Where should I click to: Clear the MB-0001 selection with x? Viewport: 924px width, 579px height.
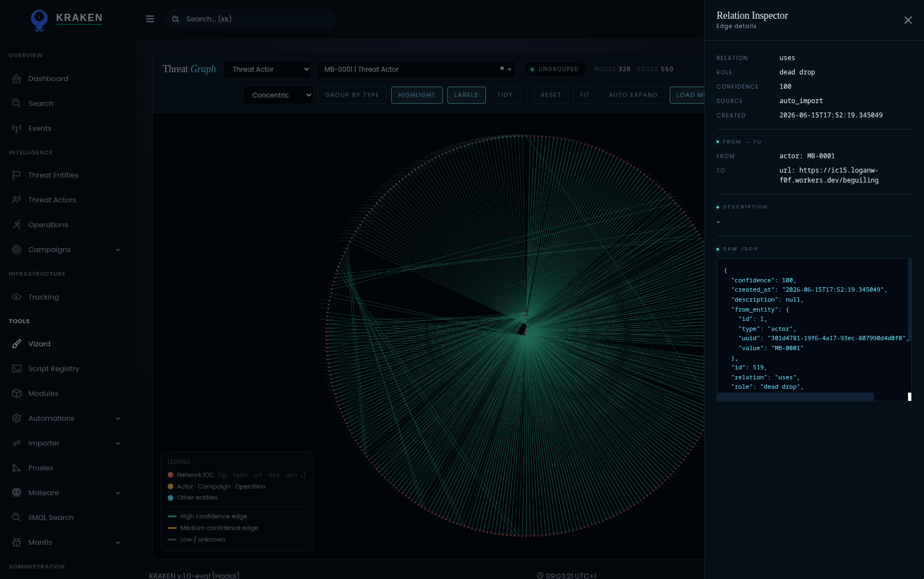coord(502,68)
